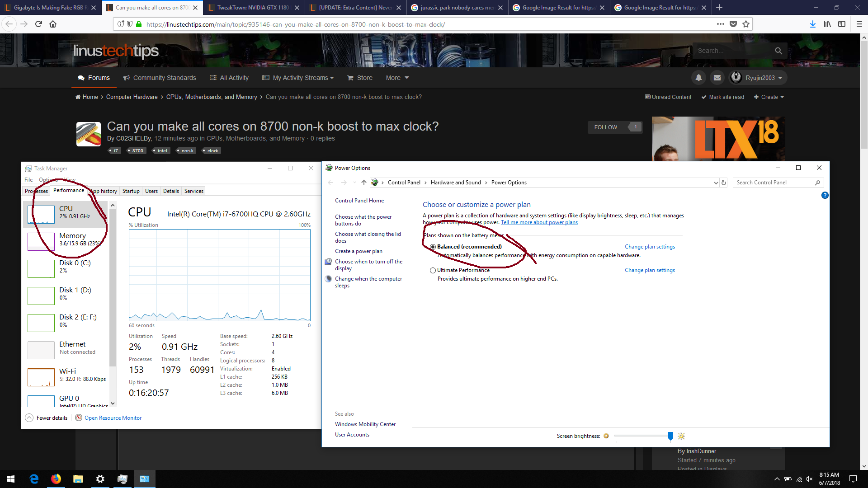Switch to Task Manager Startup tab
This screenshot has width=868, height=488.
click(x=131, y=191)
